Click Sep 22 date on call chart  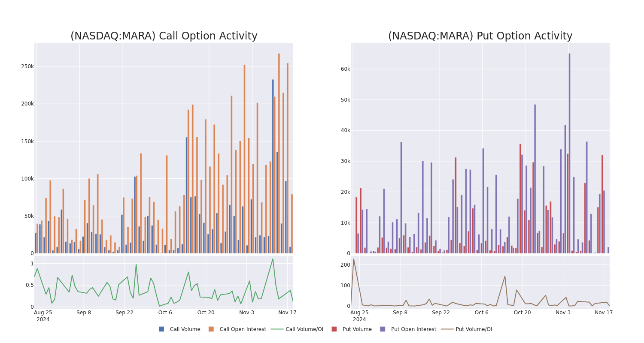[125, 313]
